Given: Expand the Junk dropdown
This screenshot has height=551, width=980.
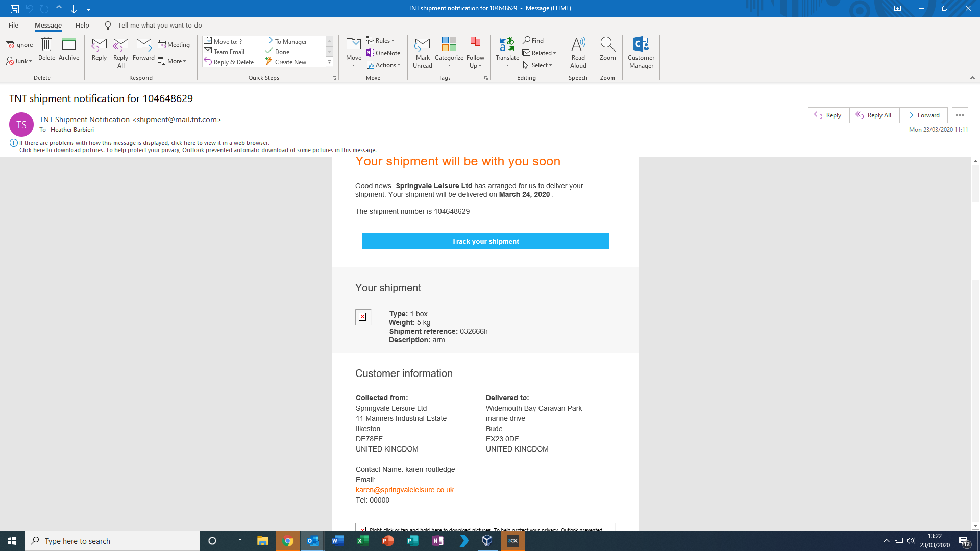Looking at the screenshot, I should click(x=19, y=61).
